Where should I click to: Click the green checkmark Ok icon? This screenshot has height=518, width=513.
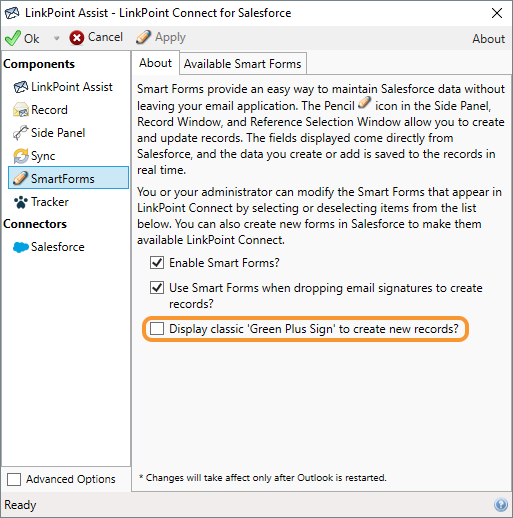point(13,38)
